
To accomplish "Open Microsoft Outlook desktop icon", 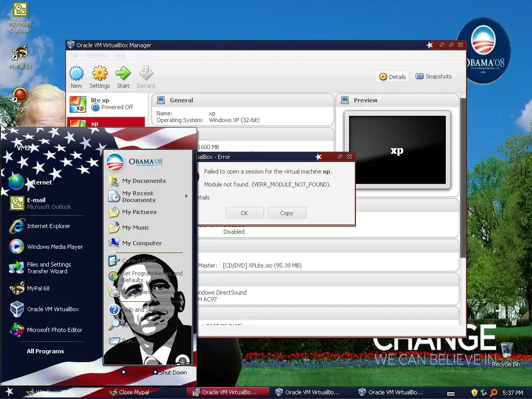I will (20, 18).
